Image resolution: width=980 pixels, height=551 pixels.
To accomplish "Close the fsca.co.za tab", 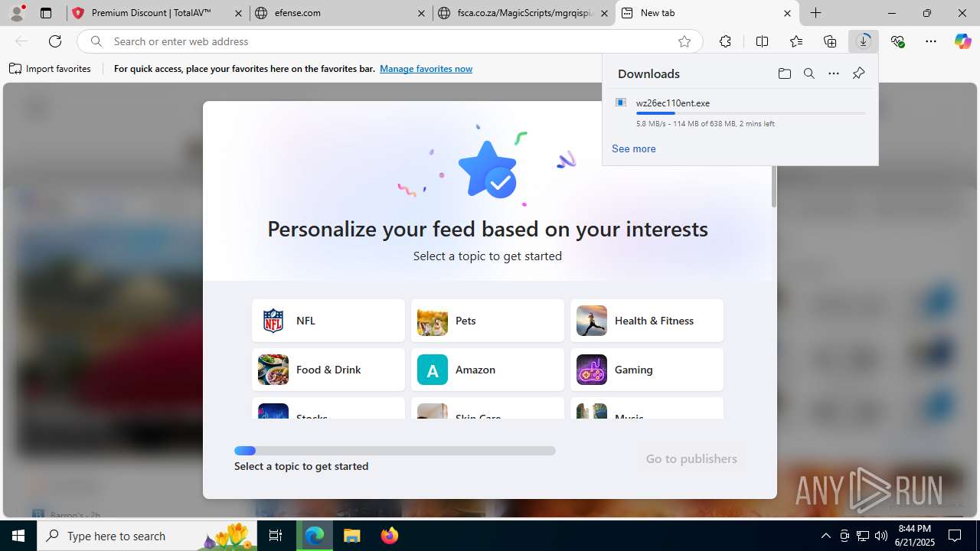I will coord(604,13).
